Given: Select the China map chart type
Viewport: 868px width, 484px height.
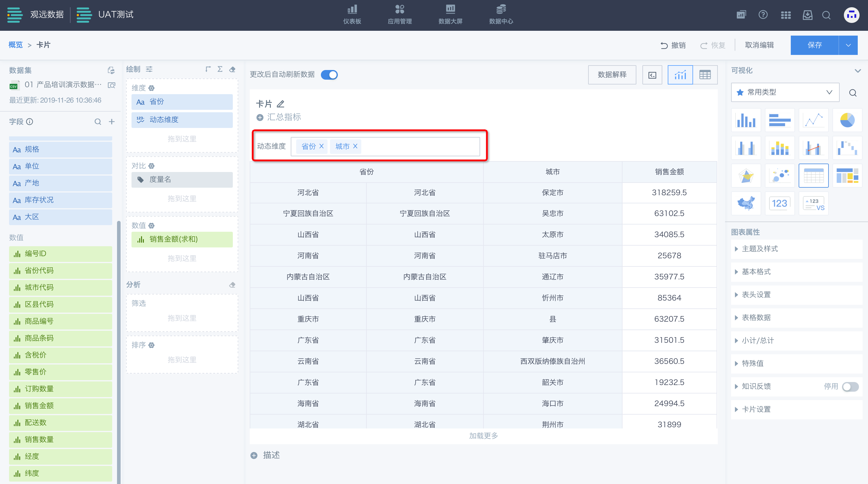Looking at the screenshot, I should coord(746,203).
